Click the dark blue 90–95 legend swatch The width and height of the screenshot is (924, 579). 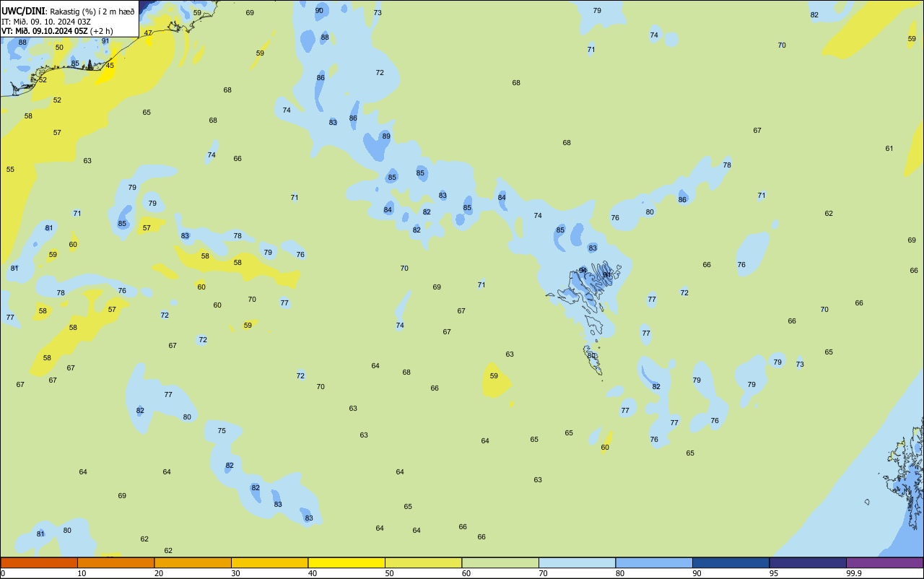point(731,562)
